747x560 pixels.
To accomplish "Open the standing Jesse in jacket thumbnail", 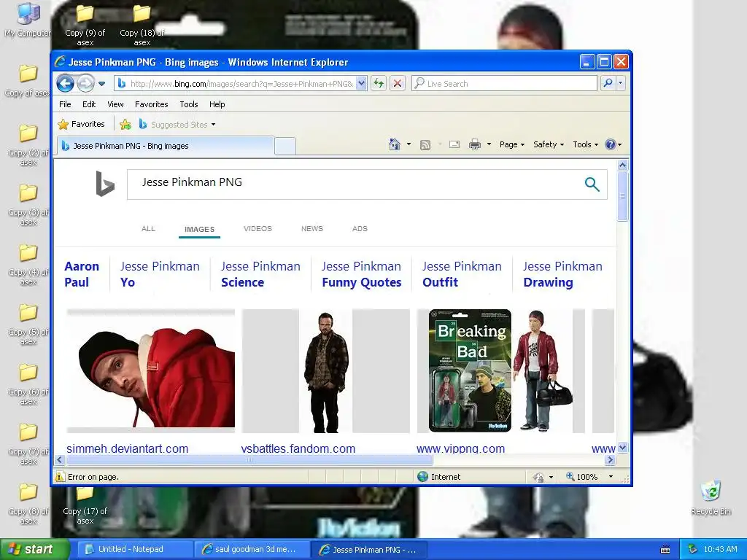I will [326, 371].
